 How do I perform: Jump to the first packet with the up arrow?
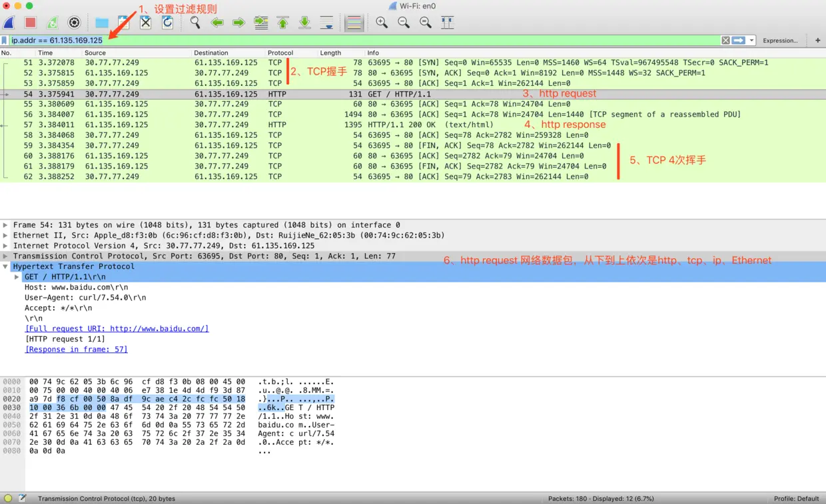[x=283, y=23]
